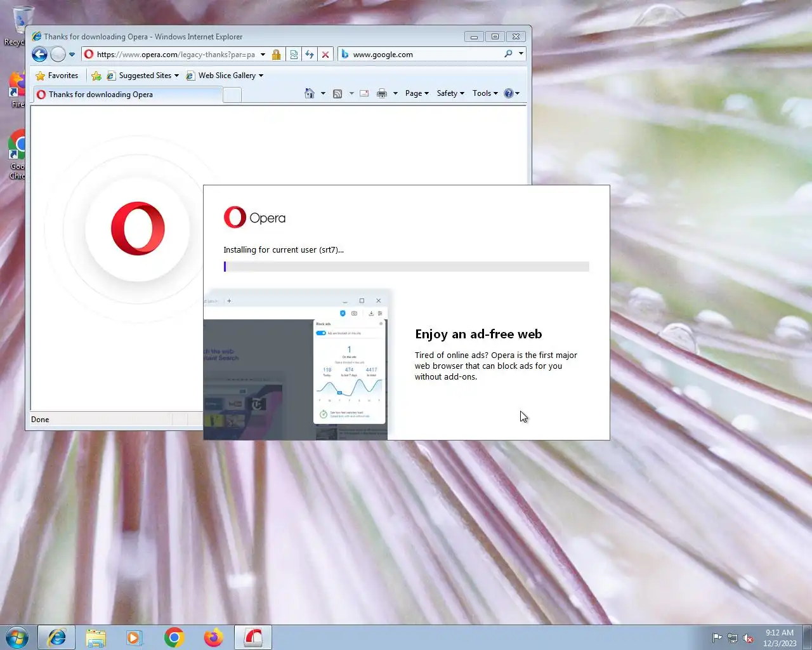Click the ad blocker preview thumbnail

click(x=296, y=364)
